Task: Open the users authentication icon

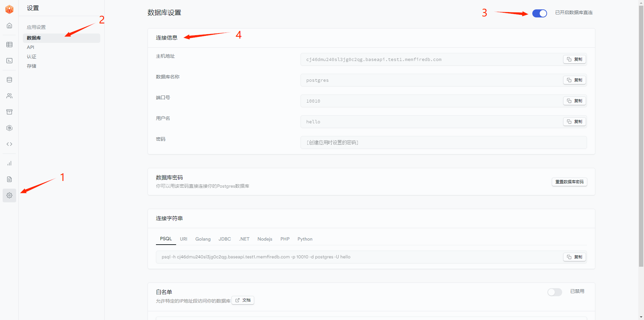Action: pyautogui.click(x=9, y=96)
